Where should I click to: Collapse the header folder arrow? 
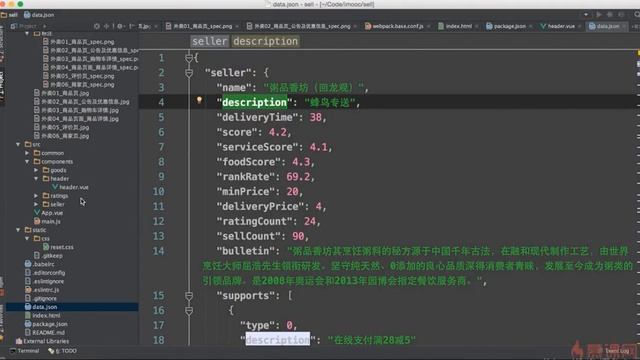(x=36, y=179)
